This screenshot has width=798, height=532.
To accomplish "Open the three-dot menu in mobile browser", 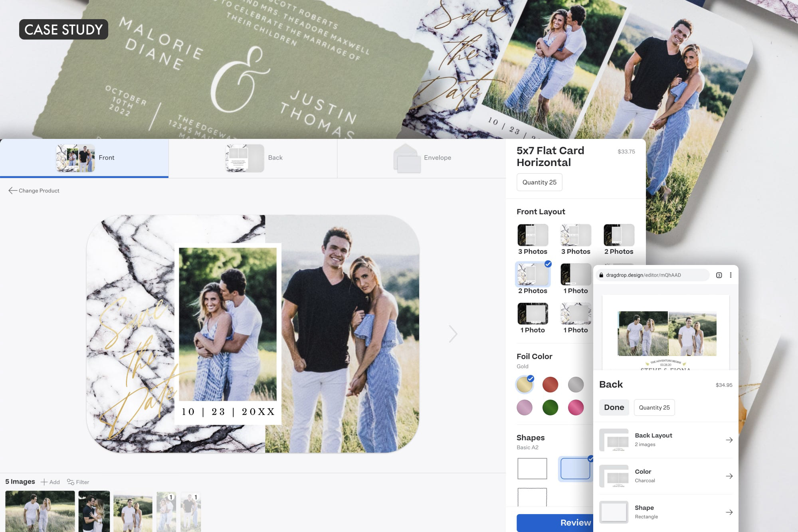I will click(x=731, y=275).
